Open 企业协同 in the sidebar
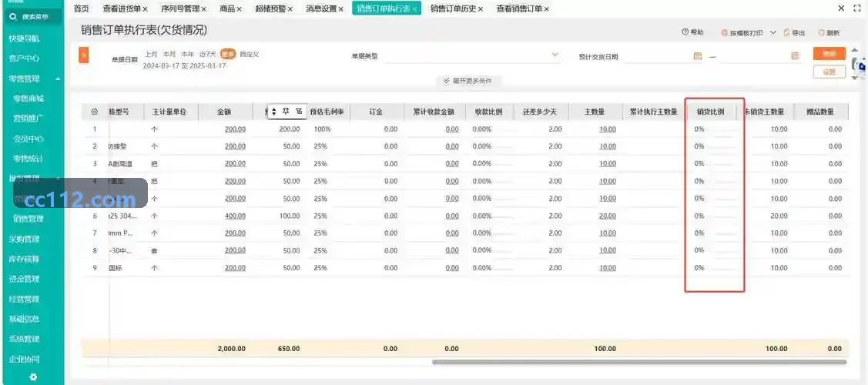 (x=25, y=359)
